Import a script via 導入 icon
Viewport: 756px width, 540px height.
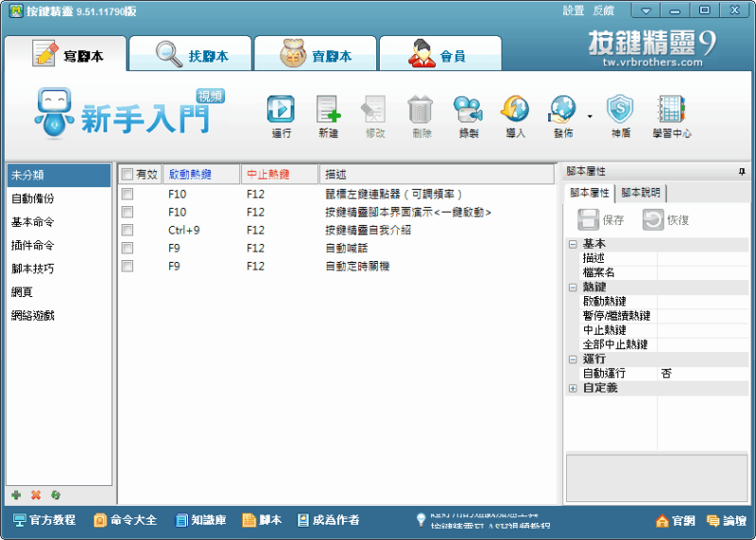point(515,116)
